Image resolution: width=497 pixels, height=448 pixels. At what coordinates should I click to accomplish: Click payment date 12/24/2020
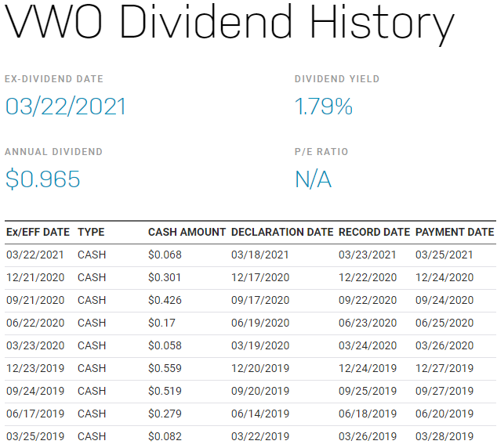point(444,277)
